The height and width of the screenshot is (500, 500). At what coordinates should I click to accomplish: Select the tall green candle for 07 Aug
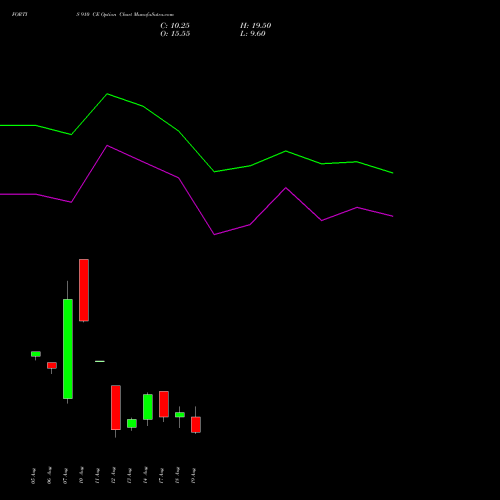click(x=68, y=349)
